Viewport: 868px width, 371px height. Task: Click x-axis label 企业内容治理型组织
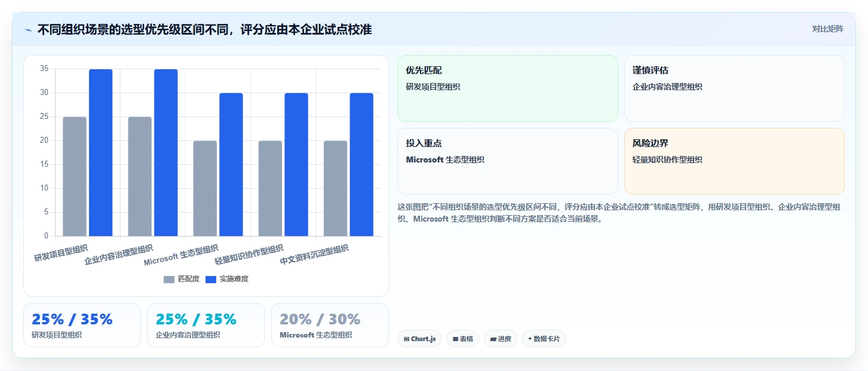click(119, 255)
